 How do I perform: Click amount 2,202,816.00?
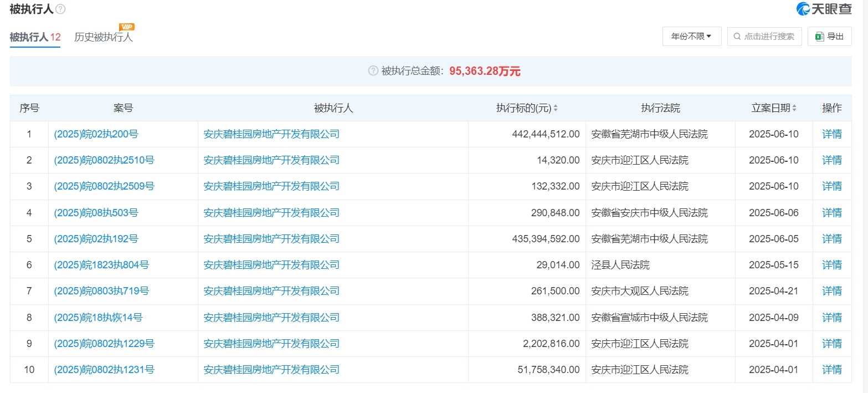tap(551, 344)
